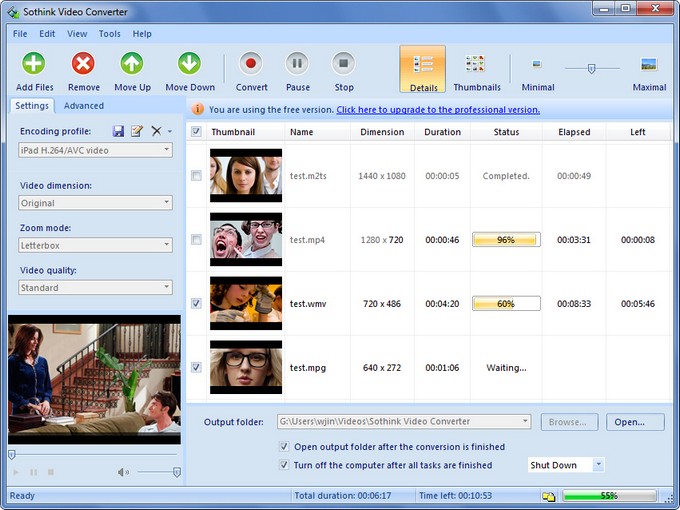
Task: Click the Open... output folder button
Action: click(629, 422)
